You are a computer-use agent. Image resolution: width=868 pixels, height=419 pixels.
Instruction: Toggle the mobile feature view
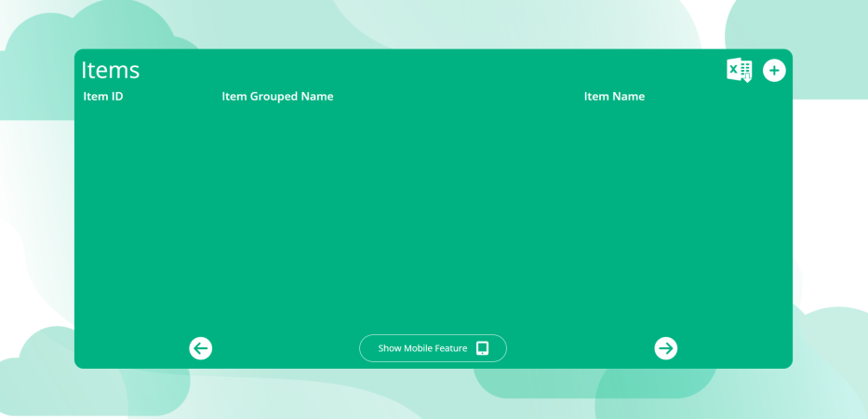coord(433,348)
